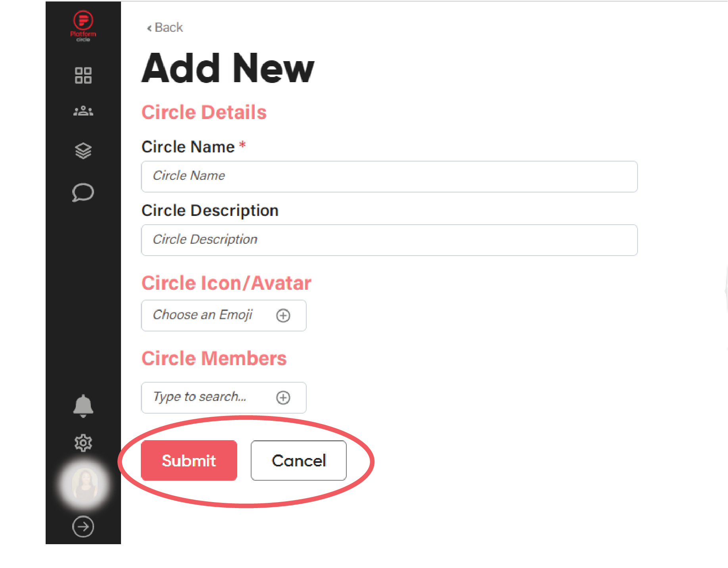Screen dimensions: 728x568
Task: Open the dashboard grid icon
Action: 83,75
